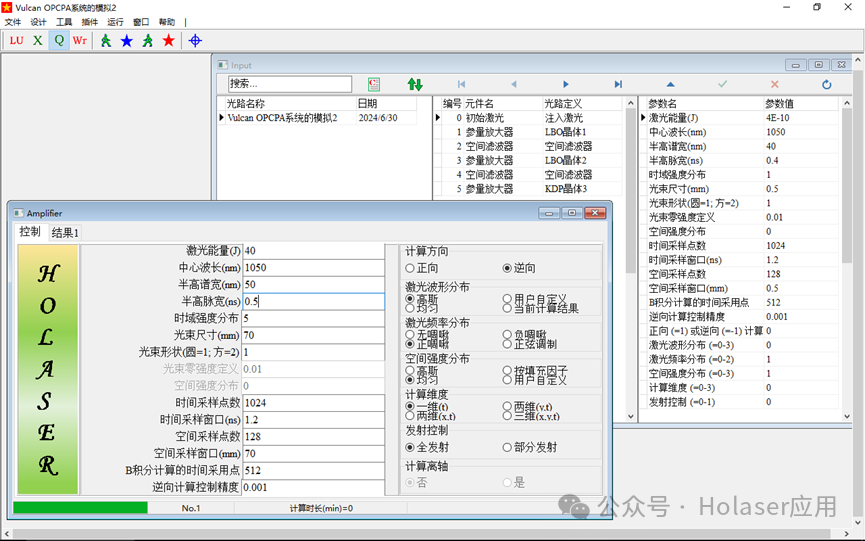Image resolution: width=865 pixels, height=541 pixels.
Task: Click the blue up triangle in Input toolbar
Action: [670, 84]
